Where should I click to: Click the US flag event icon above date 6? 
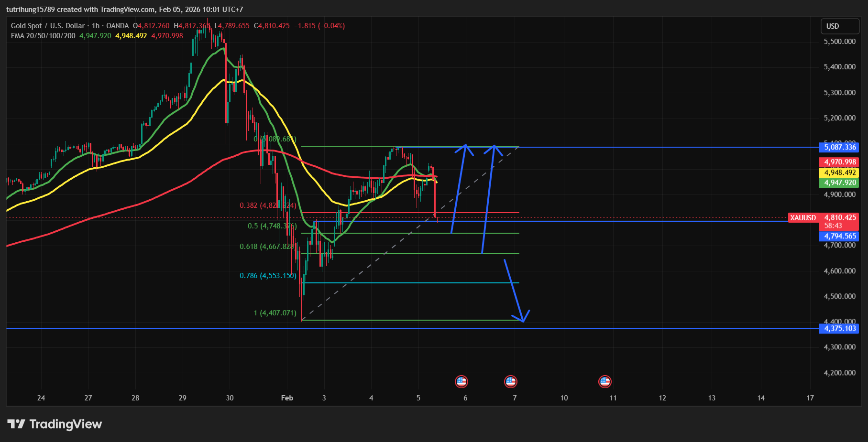click(x=461, y=381)
